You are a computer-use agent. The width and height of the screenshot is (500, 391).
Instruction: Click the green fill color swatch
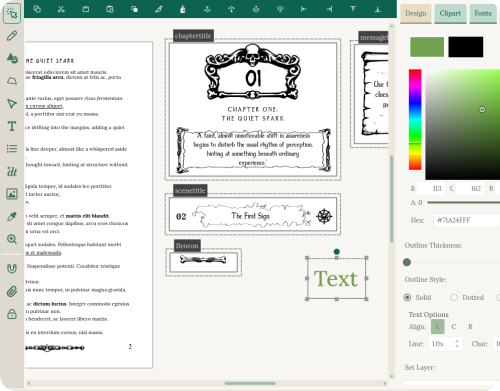[x=427, y=47]
